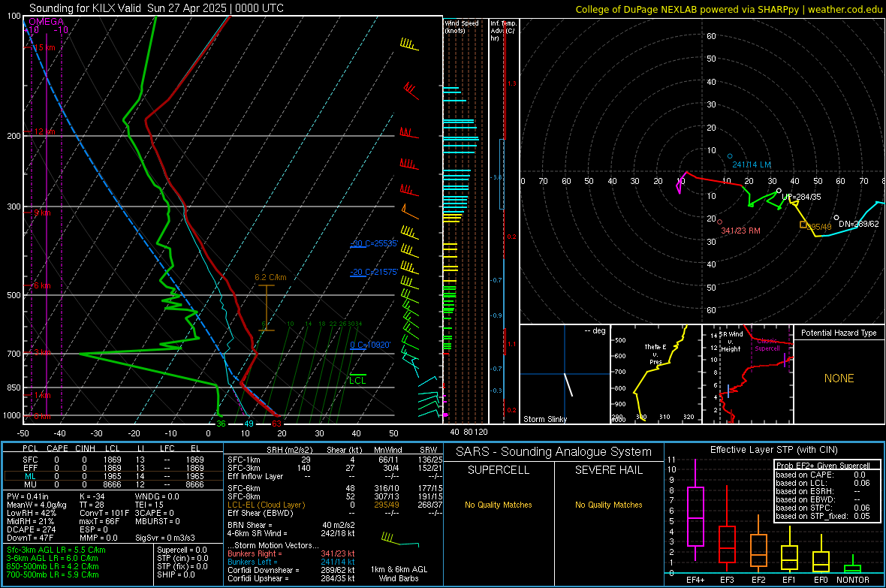Click the PW = 0.41in value

(28, 496)
